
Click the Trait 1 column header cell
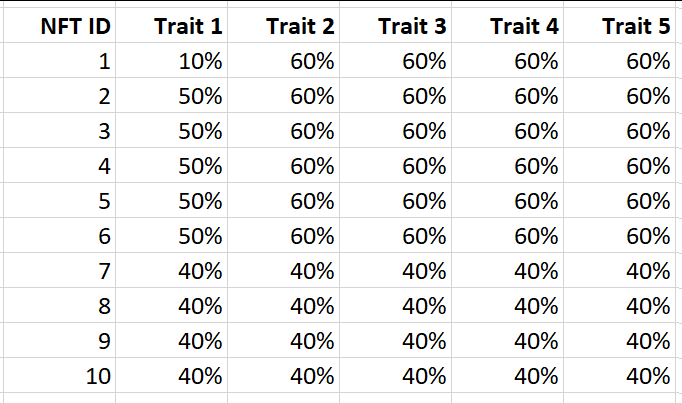point(188,27)
